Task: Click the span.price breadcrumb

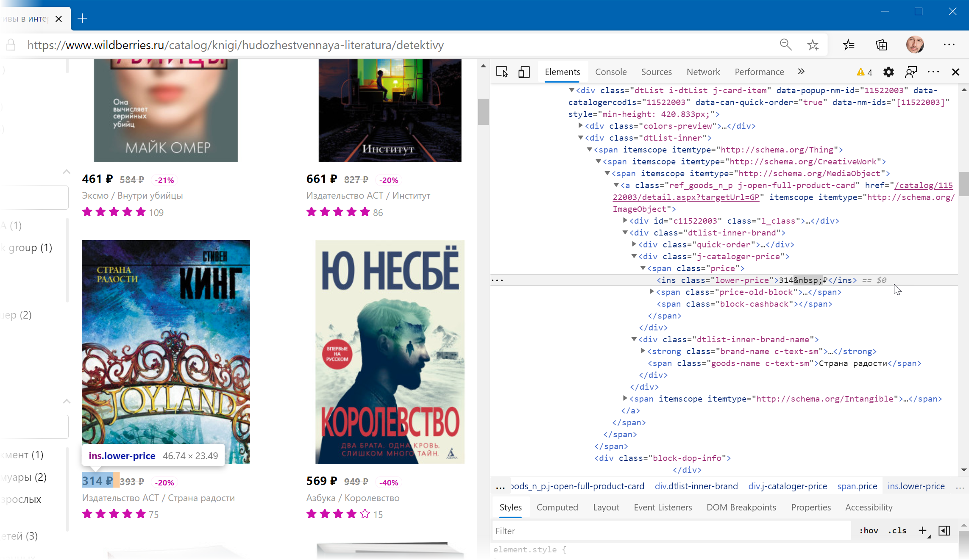Action: tap(857, 486)
